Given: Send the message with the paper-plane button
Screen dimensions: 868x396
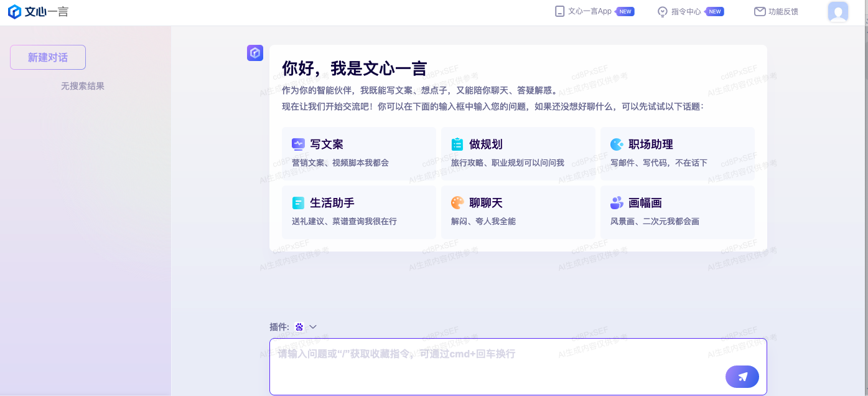Looking at the screenshot, I should coord(742,377).
